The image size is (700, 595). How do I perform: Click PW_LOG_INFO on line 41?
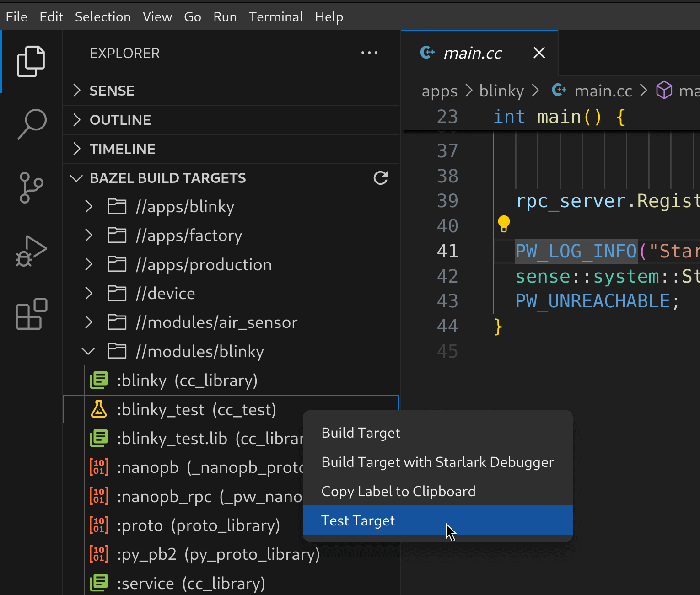(576, 251)
